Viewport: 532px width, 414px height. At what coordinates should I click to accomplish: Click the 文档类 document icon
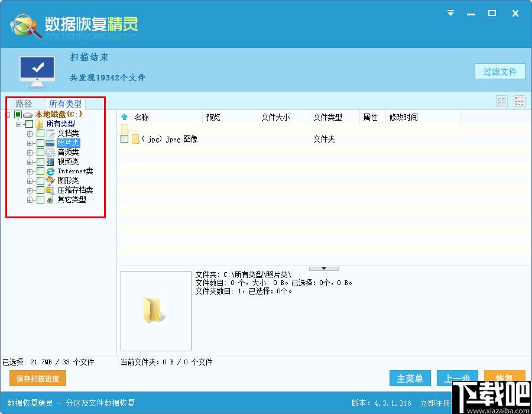click(50, 133)
